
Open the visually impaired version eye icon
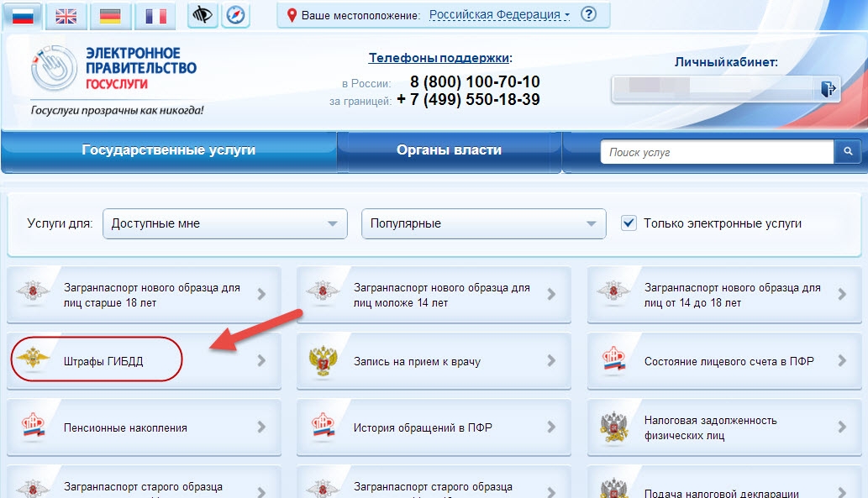point(202,15)
